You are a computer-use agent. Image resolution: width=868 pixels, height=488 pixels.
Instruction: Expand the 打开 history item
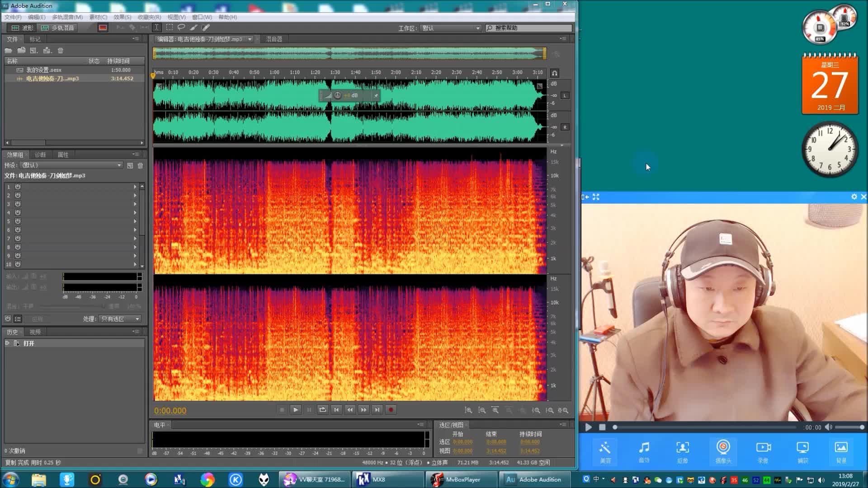[x=7, y=343]
